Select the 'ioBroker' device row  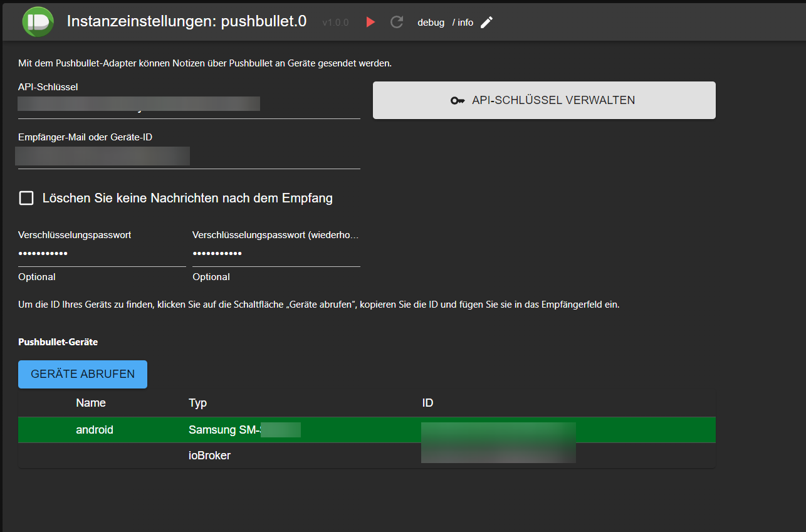(x=367, y=456)
